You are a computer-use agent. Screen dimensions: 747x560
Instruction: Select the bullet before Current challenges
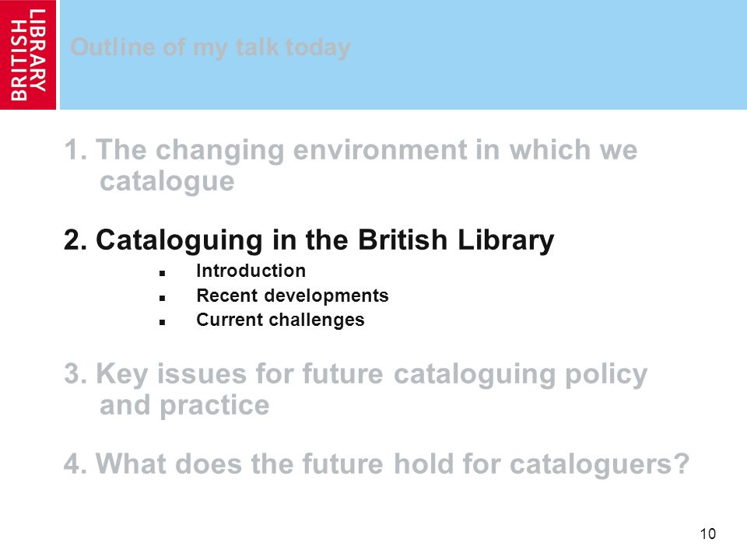163,322
